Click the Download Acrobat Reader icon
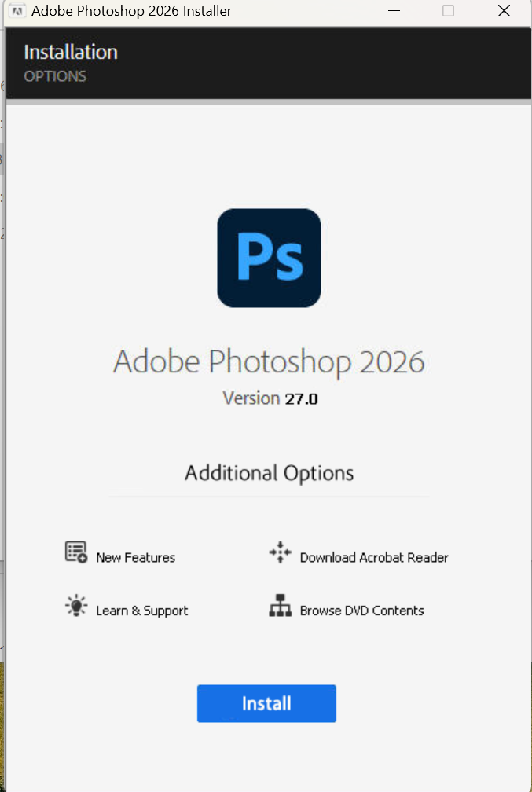This screenshot has width=532, height=792. (x=280, y=553)
